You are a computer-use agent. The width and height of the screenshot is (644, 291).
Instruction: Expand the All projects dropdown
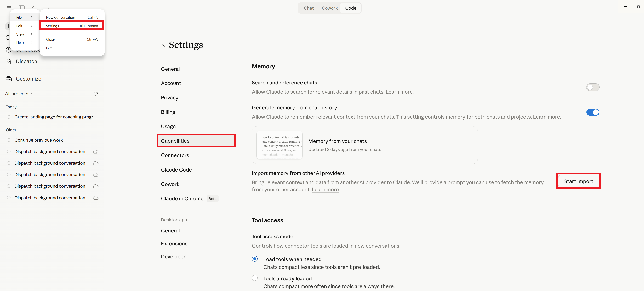(x=19, y=94)
